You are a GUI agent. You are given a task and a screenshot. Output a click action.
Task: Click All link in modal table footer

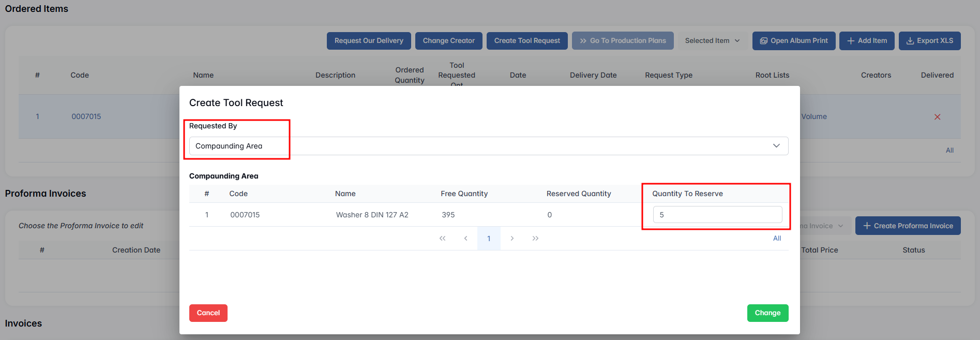click(777, 239)
